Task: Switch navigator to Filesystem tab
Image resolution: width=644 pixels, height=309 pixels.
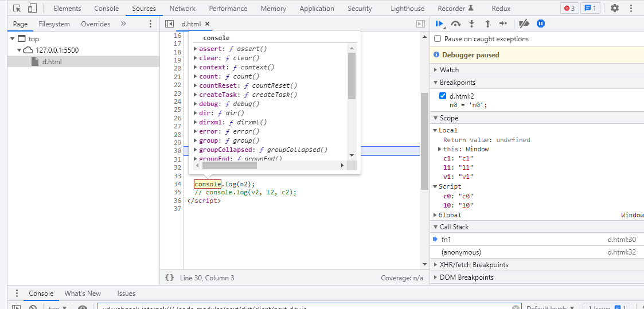Action: tap(54, 24)
